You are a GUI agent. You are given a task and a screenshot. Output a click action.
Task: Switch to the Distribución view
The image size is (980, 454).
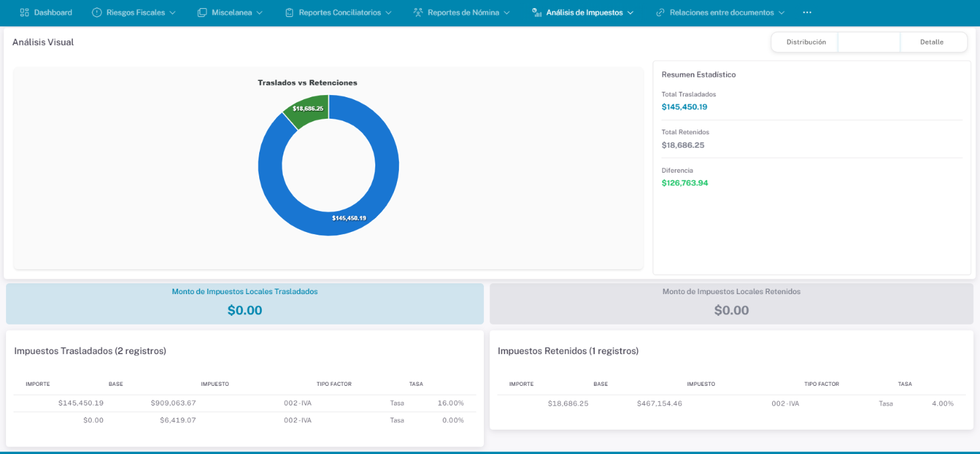pos(806,42)
